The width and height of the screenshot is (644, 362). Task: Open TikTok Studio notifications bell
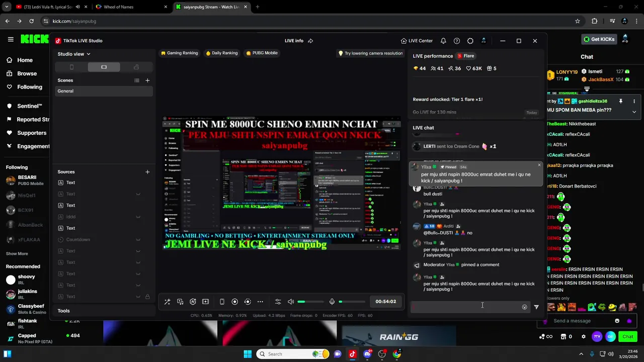point(443,41)
